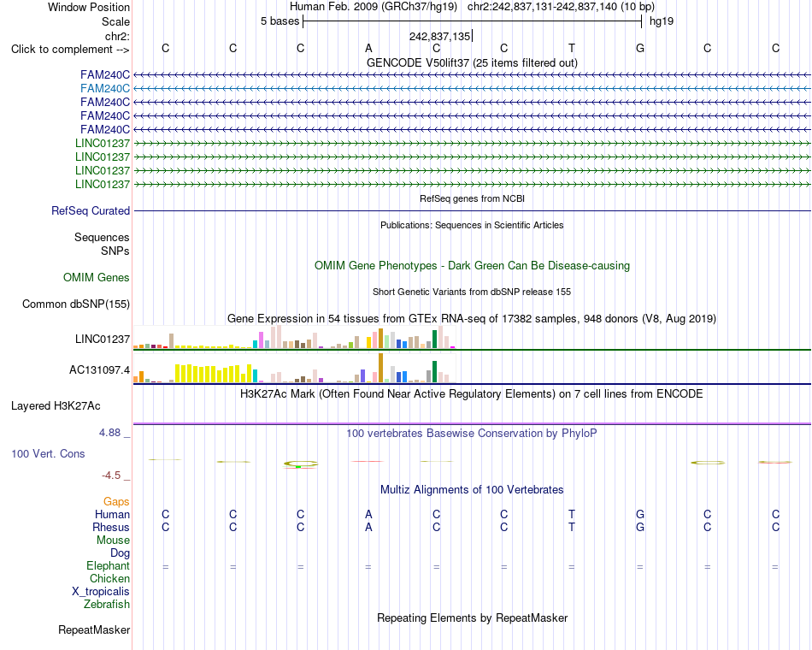This screenshot has width=812, height=650.
Task: Click 'Repeating Elements by RepeatMasker' title
Action: (473, 618)
